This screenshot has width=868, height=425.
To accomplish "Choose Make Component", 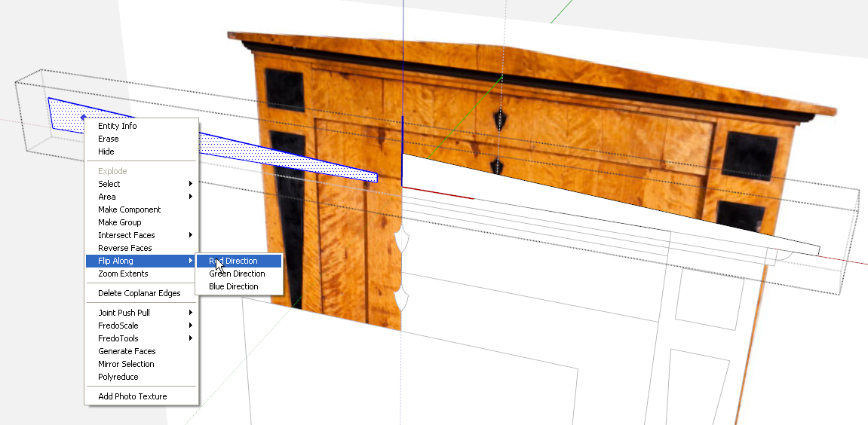I will (x=141, y=209).
